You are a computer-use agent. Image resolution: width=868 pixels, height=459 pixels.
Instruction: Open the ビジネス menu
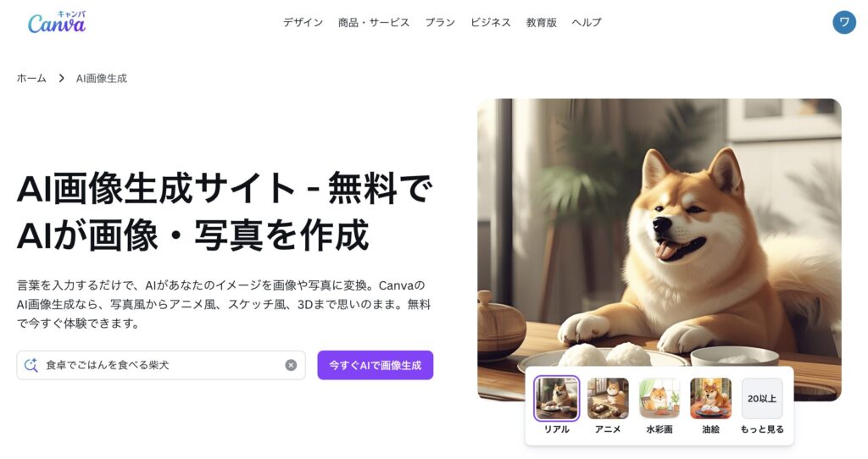click(491, 22)
